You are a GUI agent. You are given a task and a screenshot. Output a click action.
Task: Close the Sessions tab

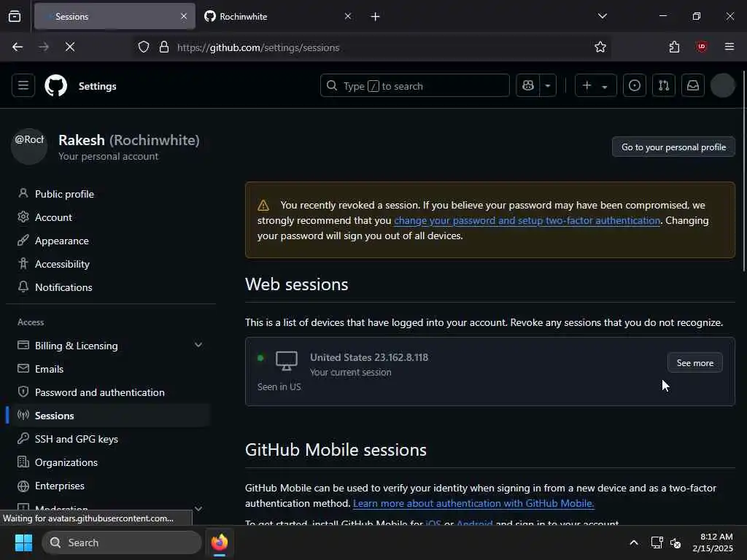pyautogui.click(x=184, y=16)
